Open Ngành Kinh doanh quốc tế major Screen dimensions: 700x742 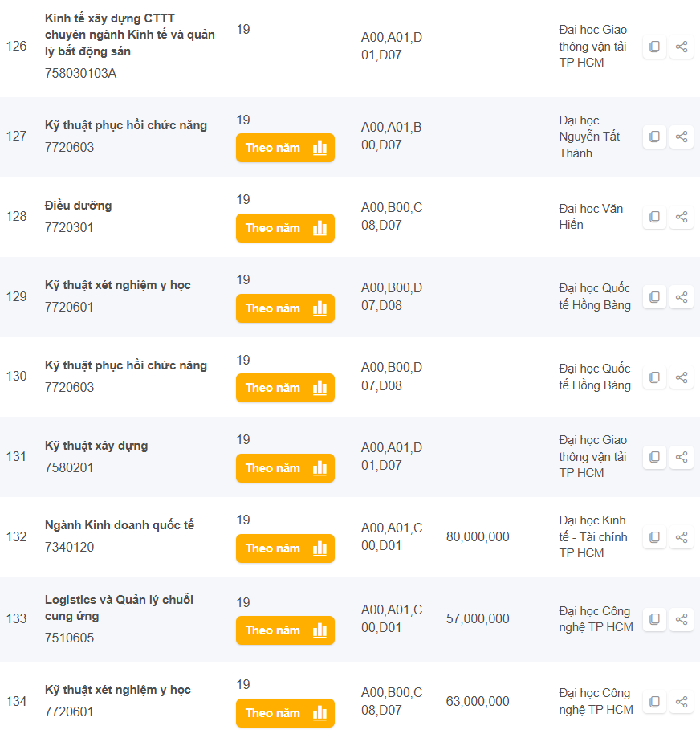click(x=120, y=525)
